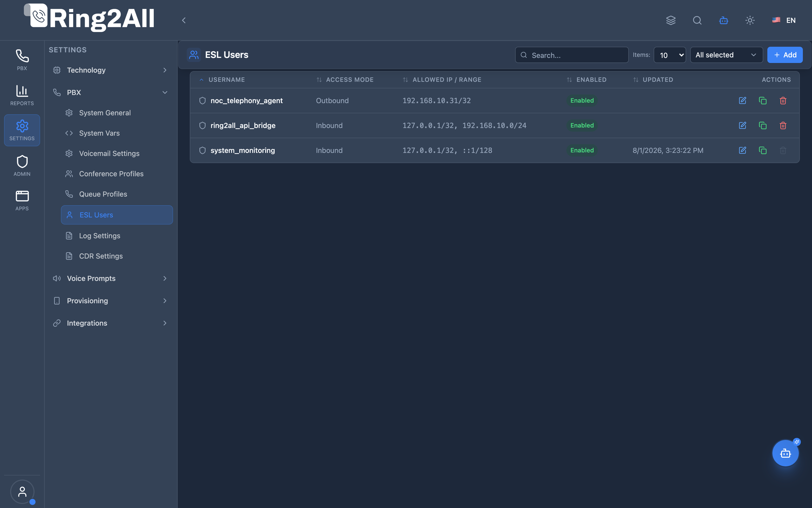Duplicate the noc_telephony_agent user

pos(763,101)
